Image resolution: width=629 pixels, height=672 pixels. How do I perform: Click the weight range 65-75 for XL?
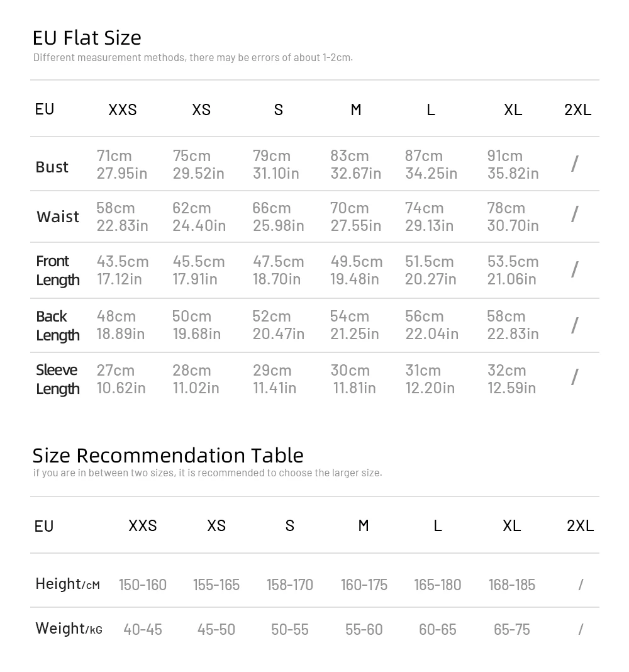pos(511,629)
